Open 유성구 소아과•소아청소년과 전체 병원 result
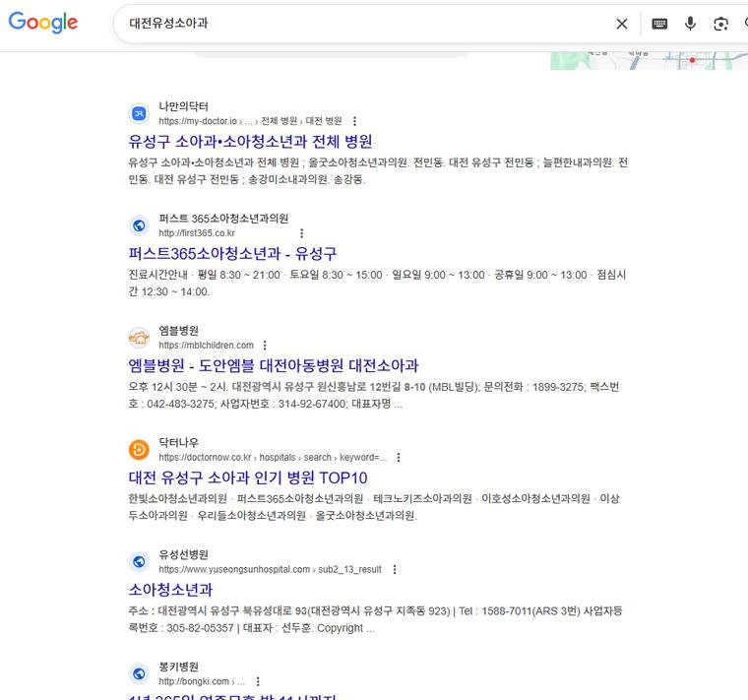 coord(250,141)
